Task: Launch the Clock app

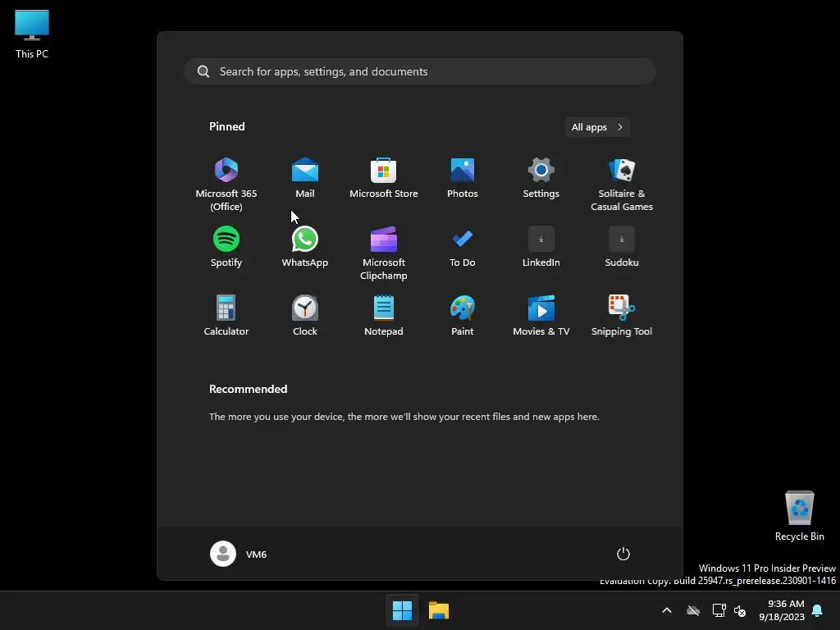Action: coord(305,316)
